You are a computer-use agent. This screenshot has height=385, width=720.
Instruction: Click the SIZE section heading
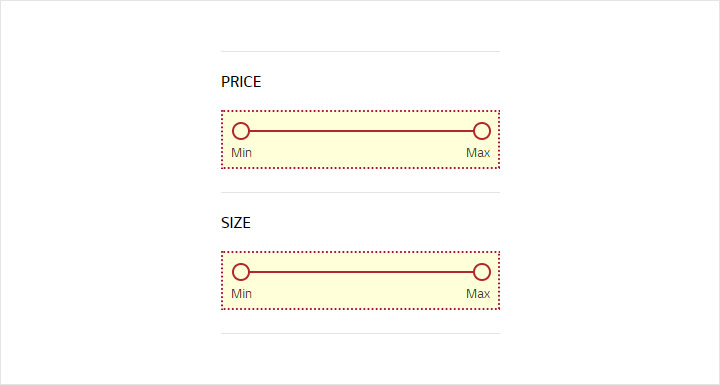pyautogui.click(x=236, y=223)
